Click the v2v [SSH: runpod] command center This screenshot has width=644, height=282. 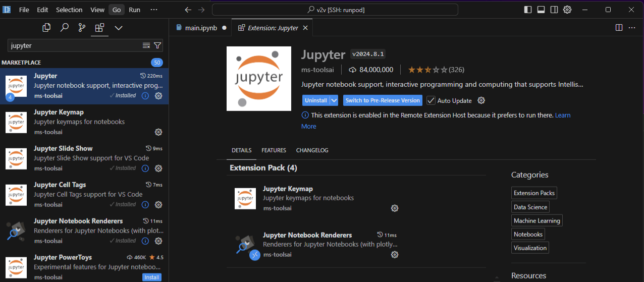tap(335, 10)
